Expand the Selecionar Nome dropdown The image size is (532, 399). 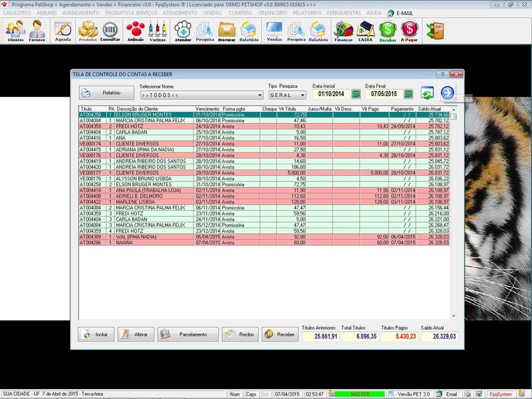click(x=260, y=95)
